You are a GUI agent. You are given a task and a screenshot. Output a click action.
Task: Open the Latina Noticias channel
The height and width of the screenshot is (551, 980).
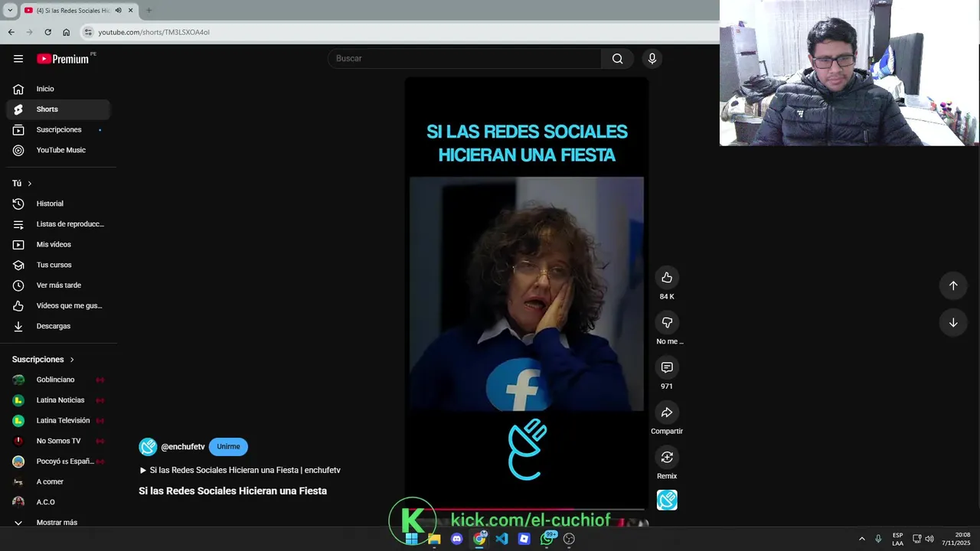coord(58,400)
